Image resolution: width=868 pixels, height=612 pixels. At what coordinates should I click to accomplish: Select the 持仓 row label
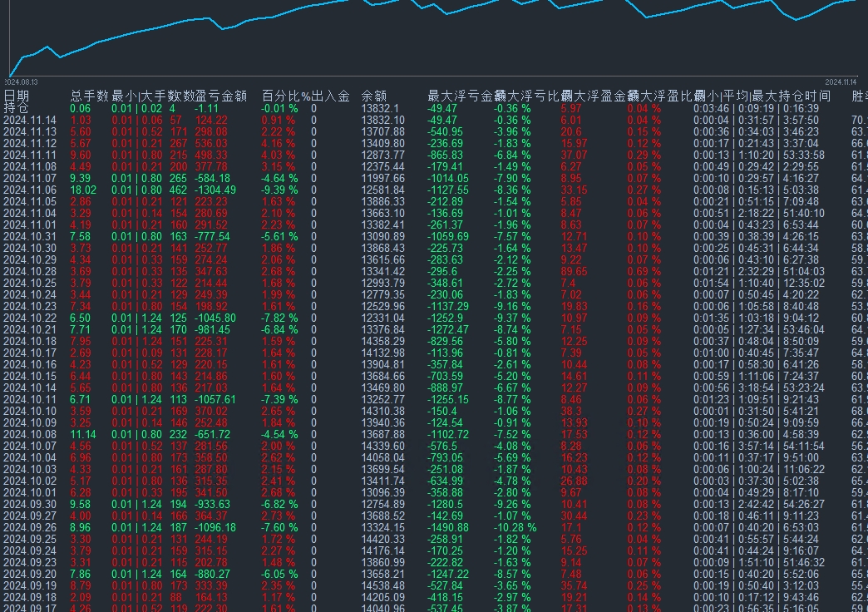[x=16, y=107]
